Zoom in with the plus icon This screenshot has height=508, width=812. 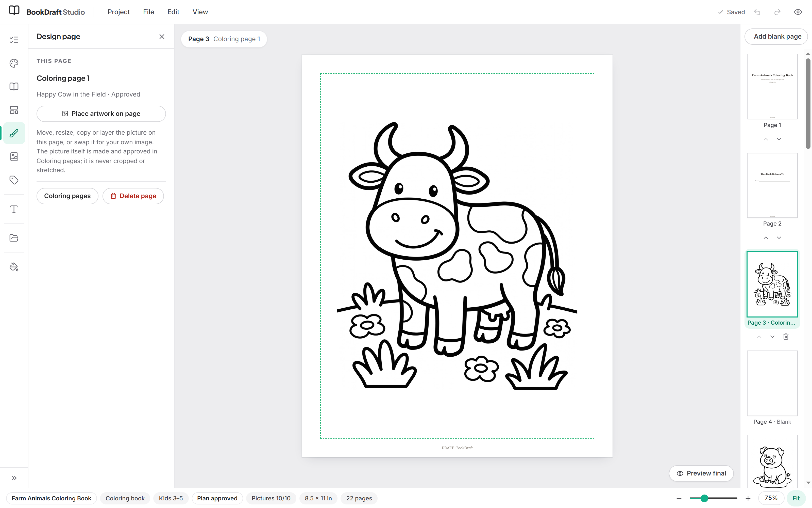(748, 498)
